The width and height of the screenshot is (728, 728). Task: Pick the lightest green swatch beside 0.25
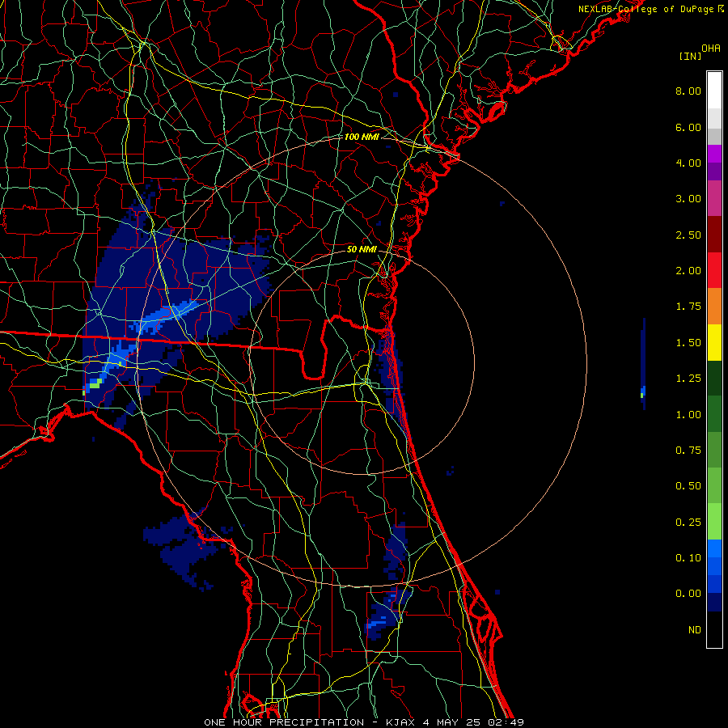pyautogui.click(x=714, y=522)
